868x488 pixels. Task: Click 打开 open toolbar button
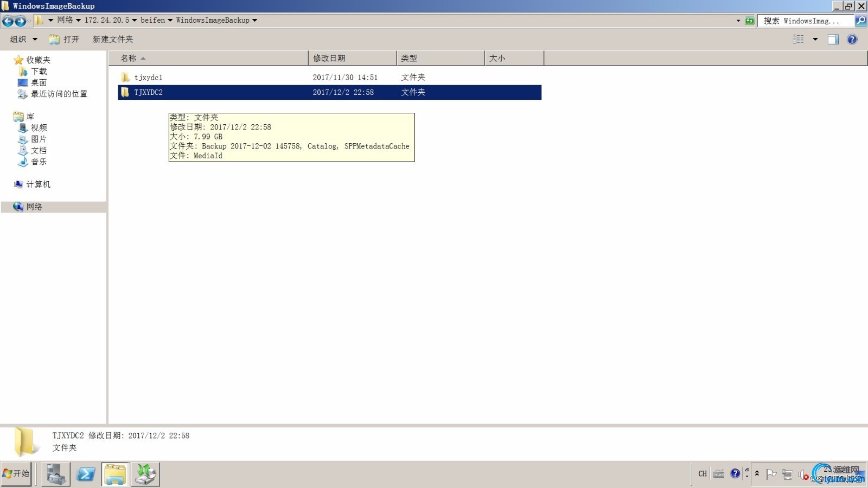(64, 39)
